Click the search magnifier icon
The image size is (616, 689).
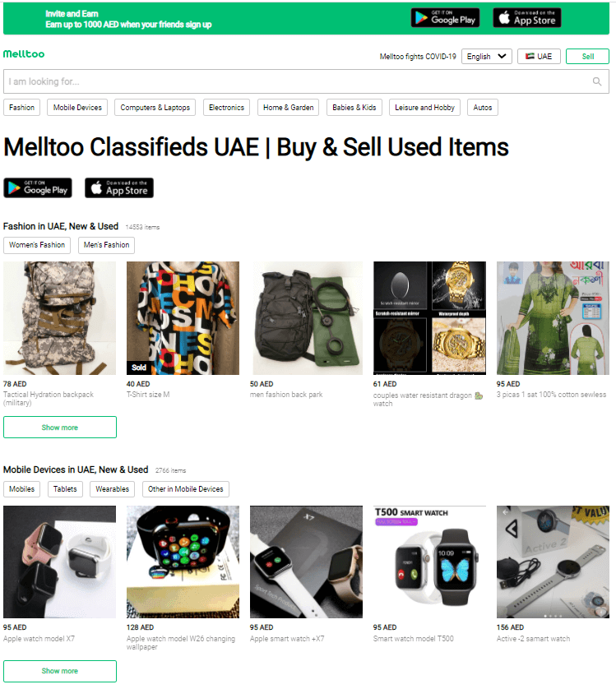(x=596, y=81)
